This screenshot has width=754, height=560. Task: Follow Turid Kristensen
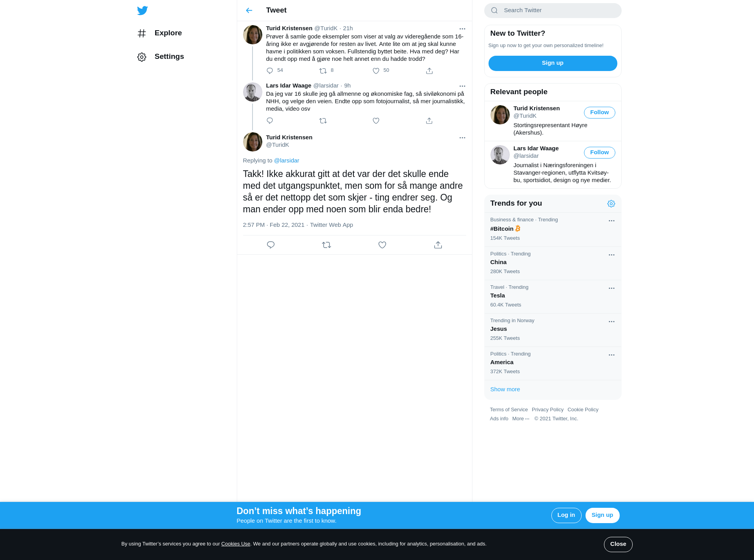[x=599, y=113]
